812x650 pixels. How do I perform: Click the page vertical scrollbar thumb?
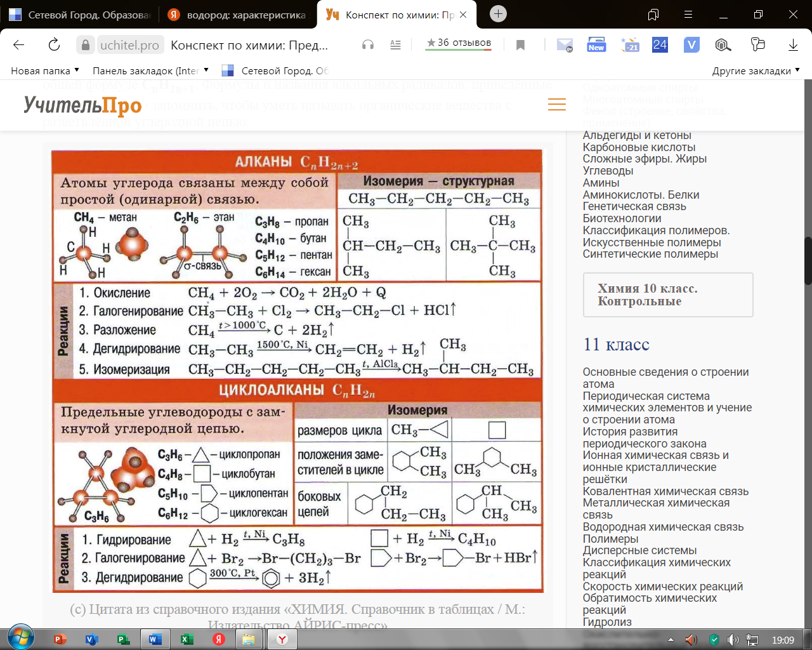tap(808, 261)
